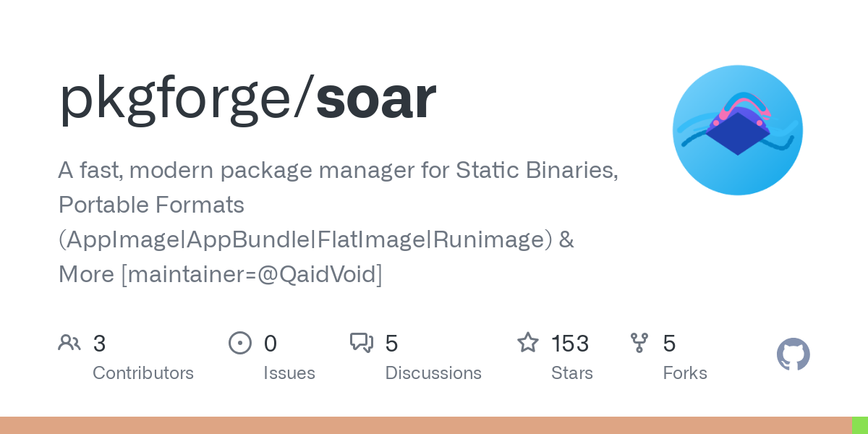
Task: Click the Contributors people icon
Action: 69,343
